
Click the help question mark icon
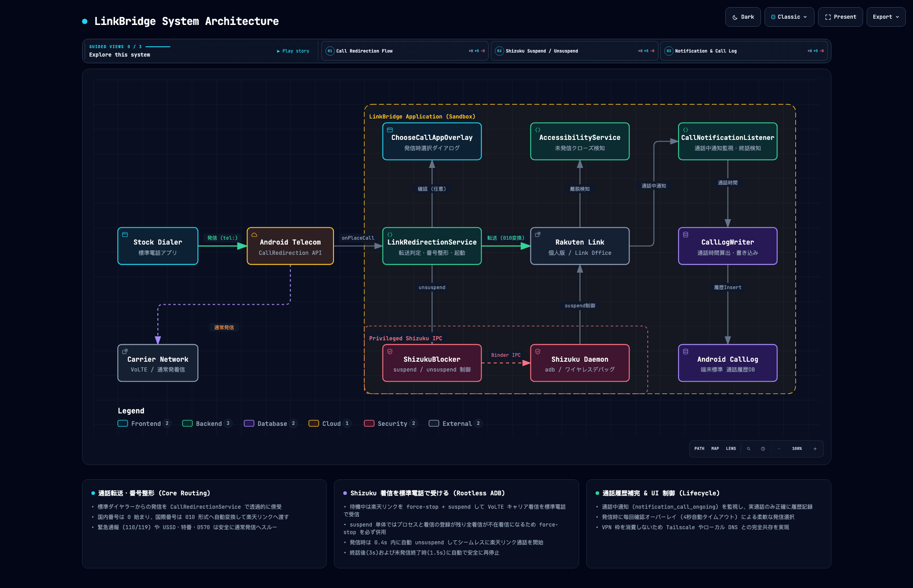(x=763, y=449)
